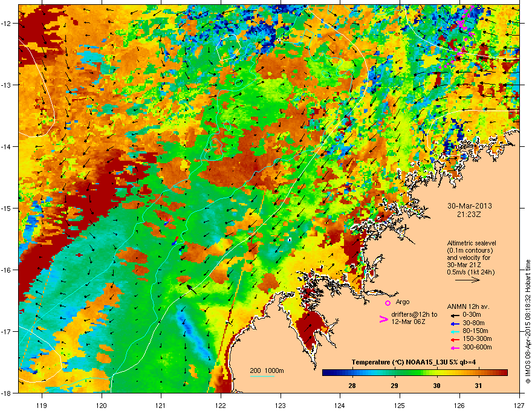Click the drifters@12h to label
The height and width of the screenshot is (411, 532).
414,314
